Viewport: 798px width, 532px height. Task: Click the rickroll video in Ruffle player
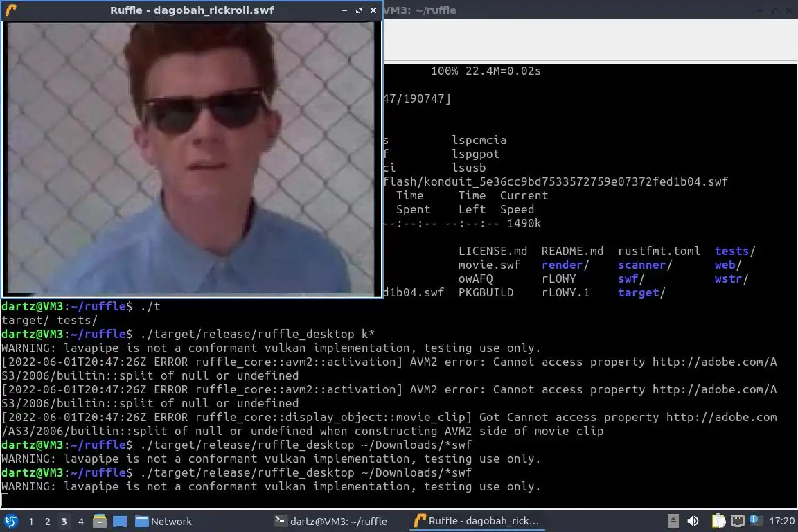(x=191, y=159)
